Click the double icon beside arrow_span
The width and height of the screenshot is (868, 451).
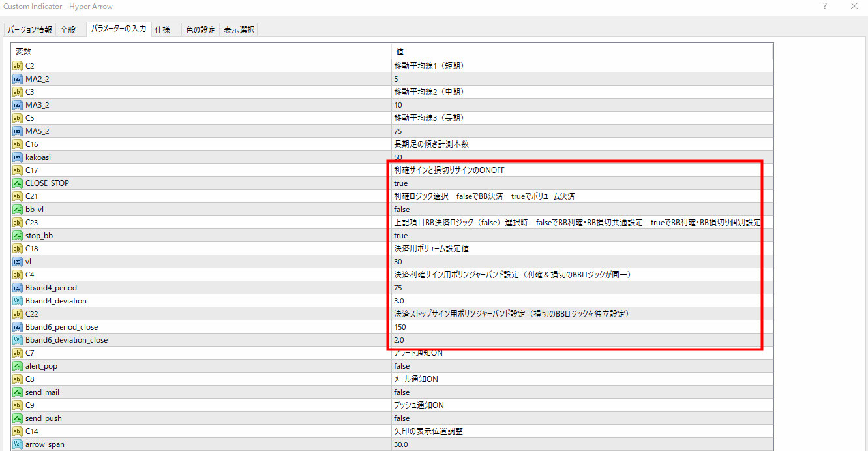18,444
